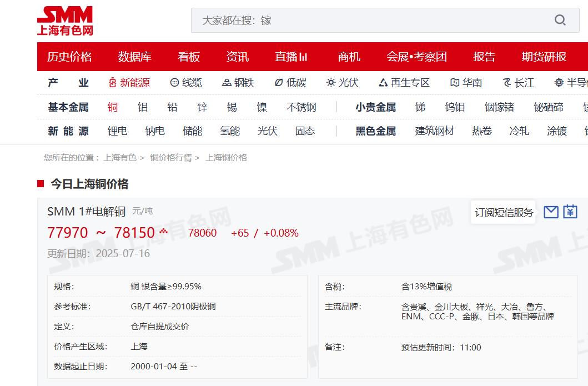
Task: Click the 长江 river icon
Action: (507, 83)
